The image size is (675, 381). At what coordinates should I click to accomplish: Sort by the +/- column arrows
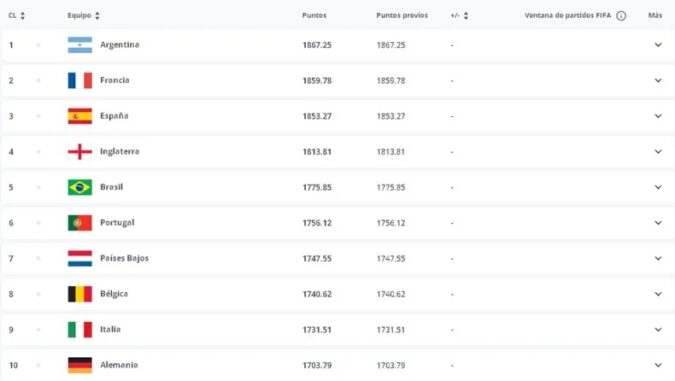point(466,15)
